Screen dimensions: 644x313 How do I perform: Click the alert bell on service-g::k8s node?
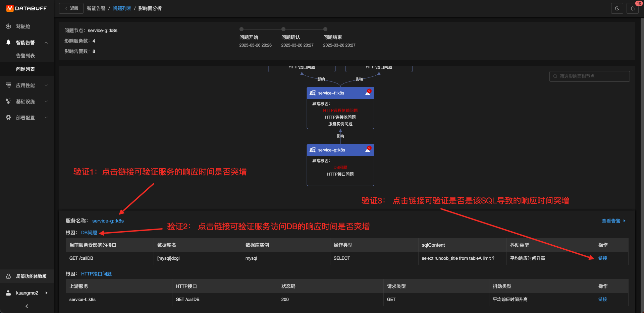368,150
